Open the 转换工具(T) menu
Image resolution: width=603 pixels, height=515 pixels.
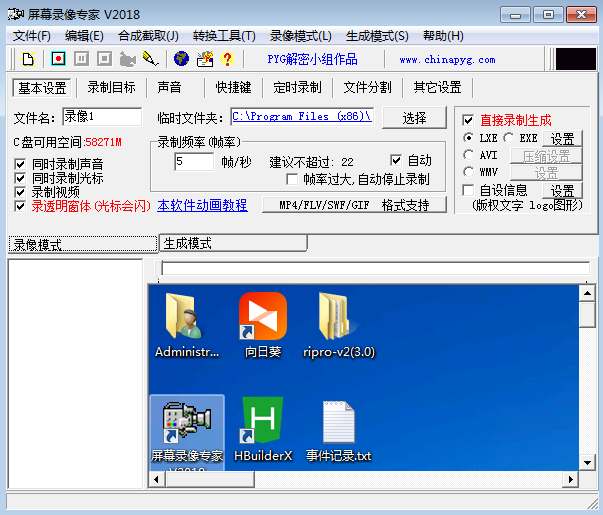[x=224, y=36]
